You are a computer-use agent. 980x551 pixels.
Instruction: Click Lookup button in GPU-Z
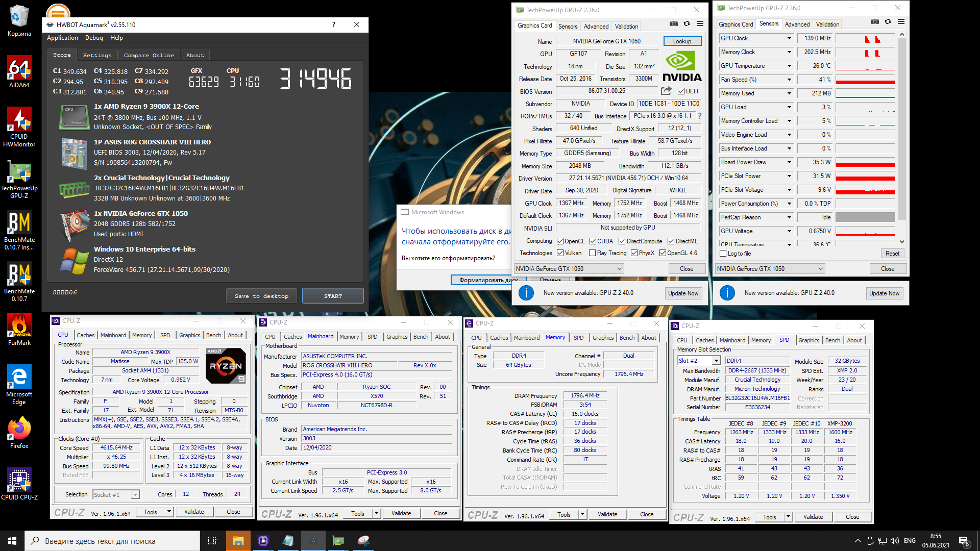point(682,41)
